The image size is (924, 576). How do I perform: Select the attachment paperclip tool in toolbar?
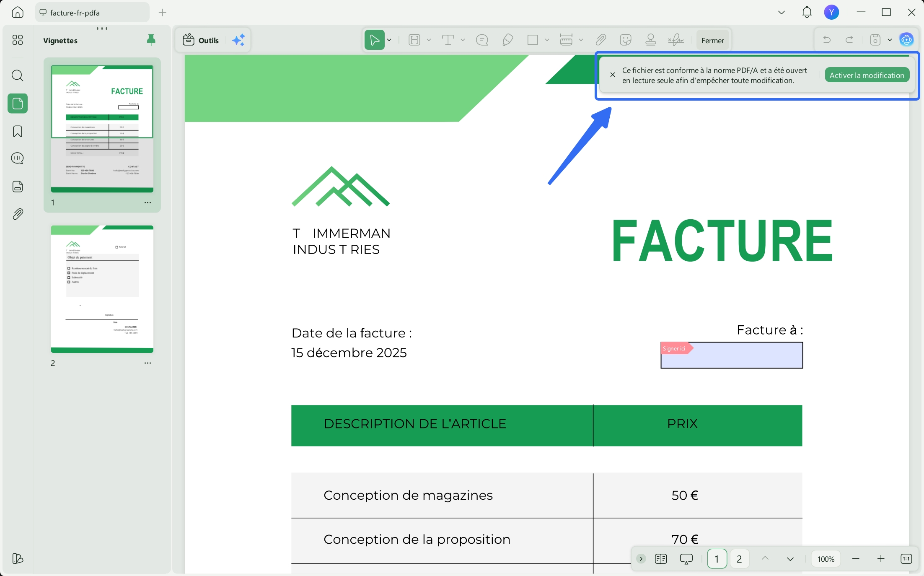[600, 40]
